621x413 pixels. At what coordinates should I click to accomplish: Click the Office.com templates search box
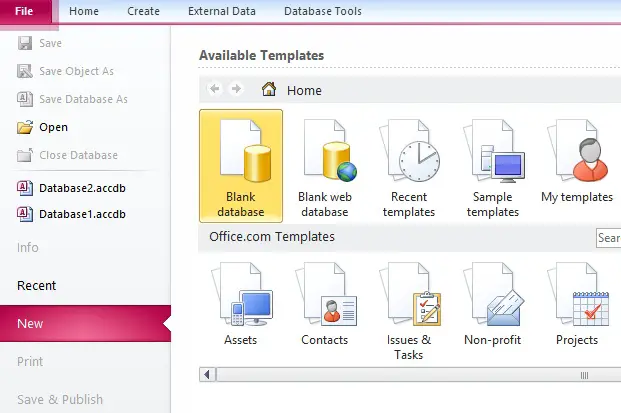coord(608,238)
